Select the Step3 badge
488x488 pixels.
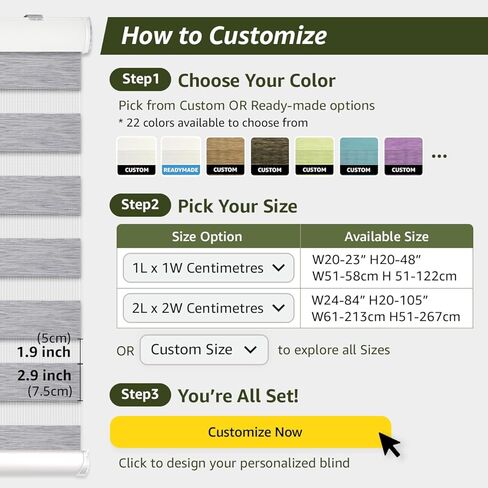click(140, 395)
